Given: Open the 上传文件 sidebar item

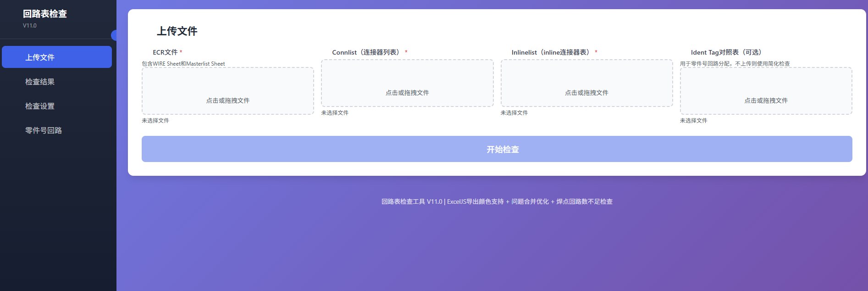Looking at the screenshot, I should click(57, 57).
